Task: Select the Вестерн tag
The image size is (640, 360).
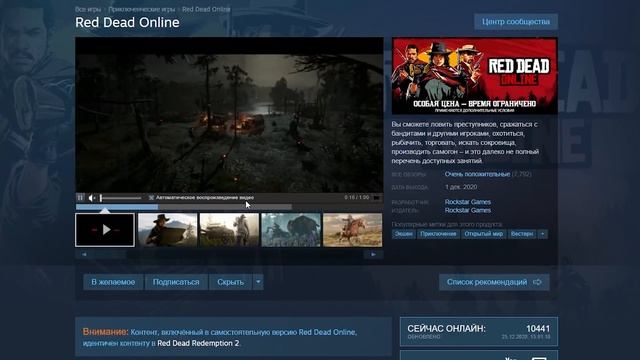Action: pos(522,234)
